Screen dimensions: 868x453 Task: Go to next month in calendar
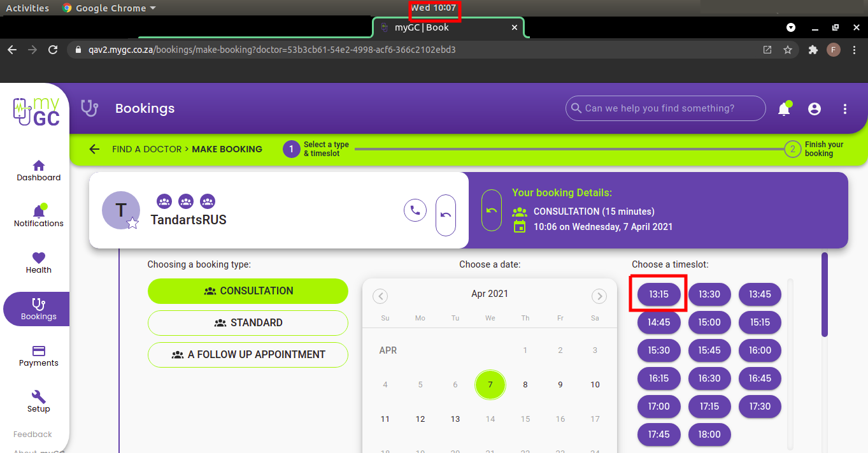599,296
